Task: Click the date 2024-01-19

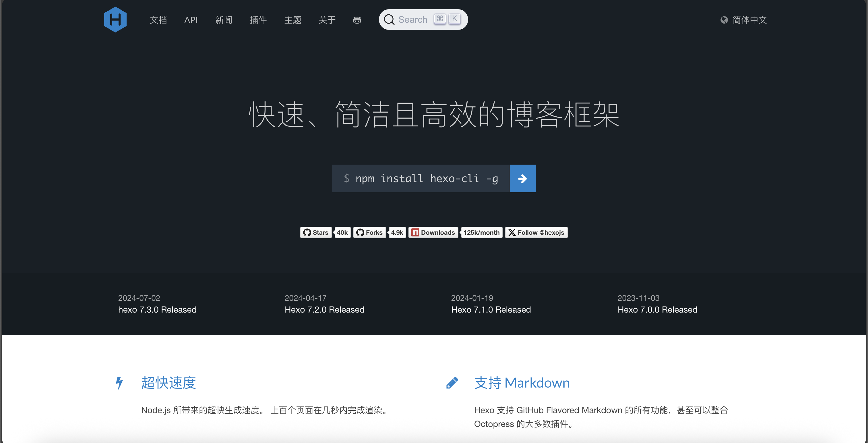Action: tap(472, 298)
